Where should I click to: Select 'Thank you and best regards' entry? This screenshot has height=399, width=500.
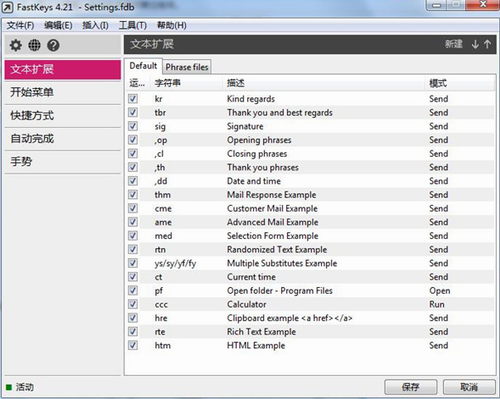pyautogui.click(x=311, y=112)
